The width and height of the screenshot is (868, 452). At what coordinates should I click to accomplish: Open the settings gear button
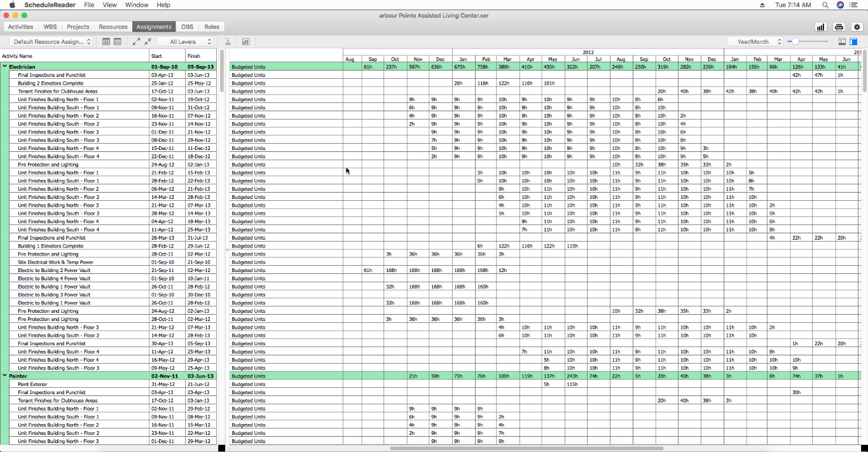(857, 27)
